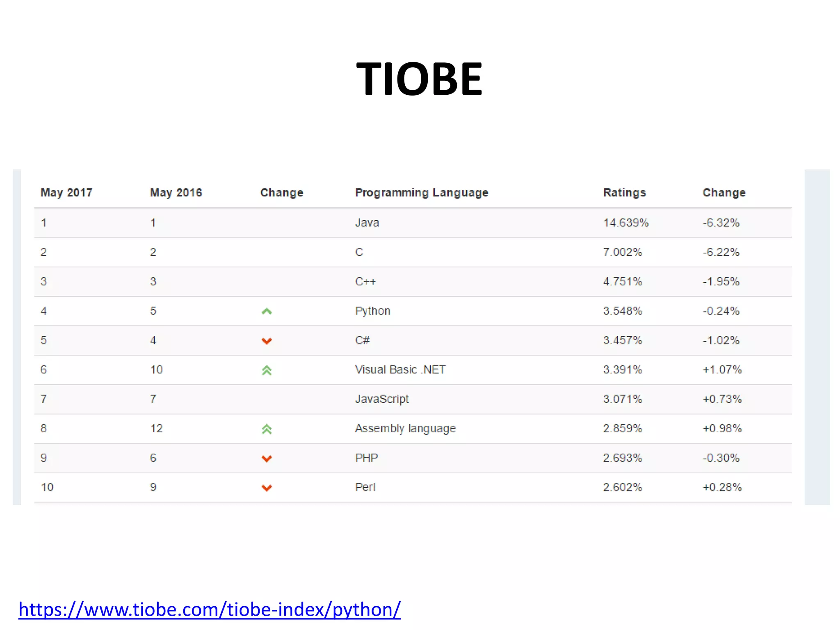Click the C++ language entry
The width and height of the screenshot is (840, 630).
(x=365, y=281)
